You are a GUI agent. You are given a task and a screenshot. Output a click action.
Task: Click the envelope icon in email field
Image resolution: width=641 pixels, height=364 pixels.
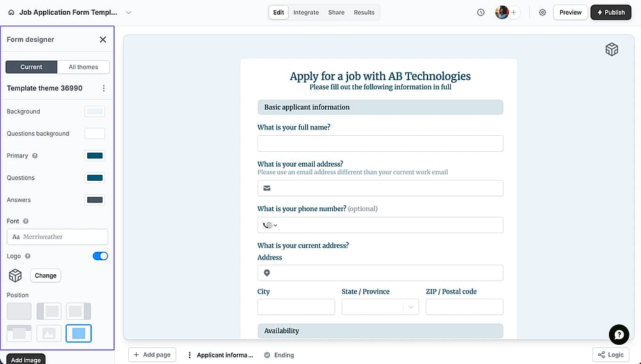point(267,188)
